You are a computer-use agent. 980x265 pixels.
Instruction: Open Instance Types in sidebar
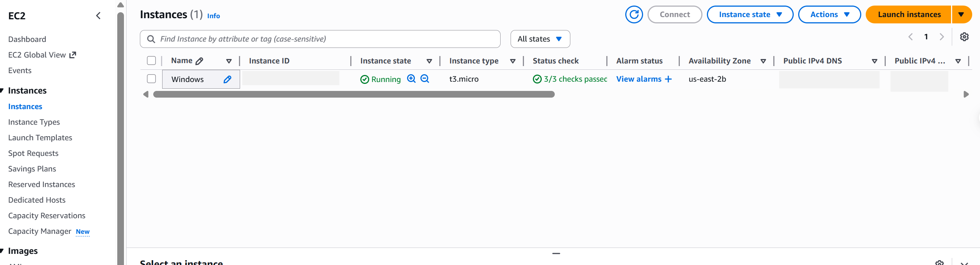[x=34, y=122]
